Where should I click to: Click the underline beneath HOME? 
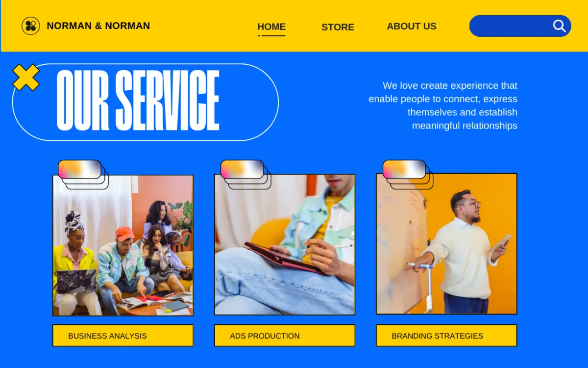click(271, 36)
